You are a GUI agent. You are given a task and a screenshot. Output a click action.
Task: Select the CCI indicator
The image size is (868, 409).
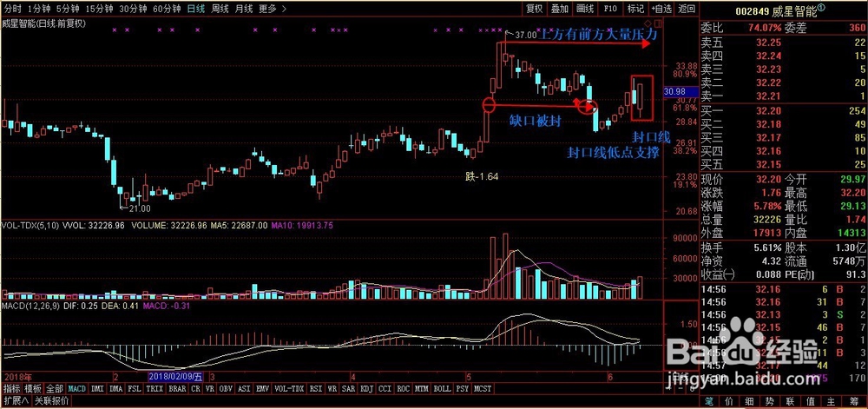(386, 388)
